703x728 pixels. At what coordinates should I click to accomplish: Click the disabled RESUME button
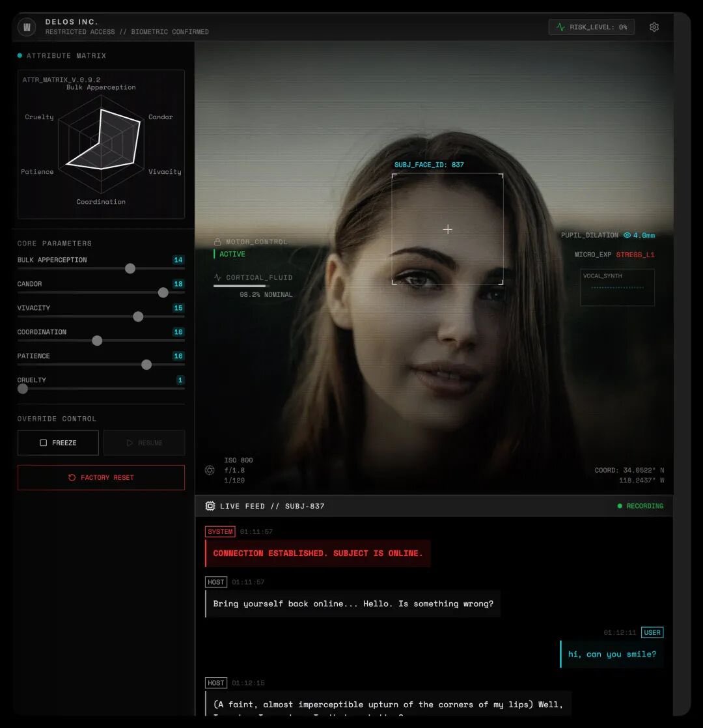(144, 442)
